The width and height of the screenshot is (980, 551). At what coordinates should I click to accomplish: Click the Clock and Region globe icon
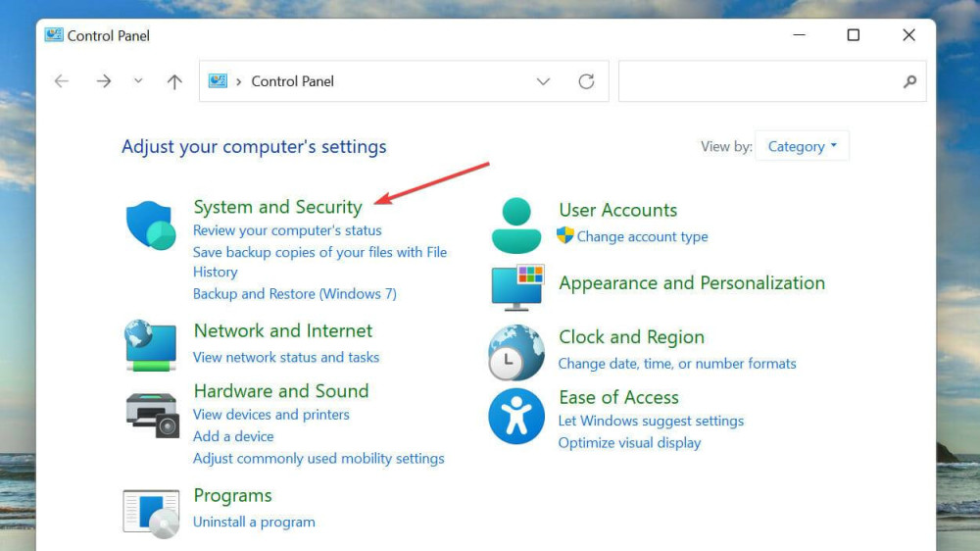pyautogui.click(x=515, y=352)
